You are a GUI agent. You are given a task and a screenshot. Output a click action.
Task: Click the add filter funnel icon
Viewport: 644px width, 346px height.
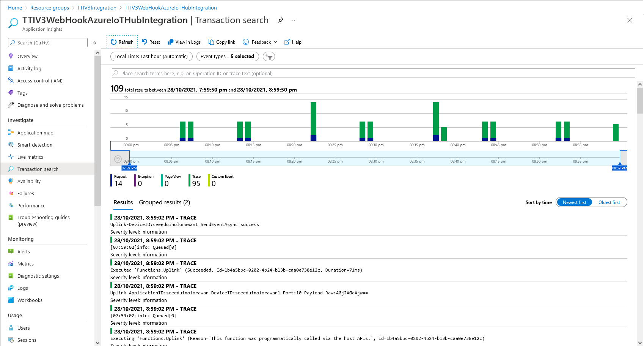pos(269,57)
